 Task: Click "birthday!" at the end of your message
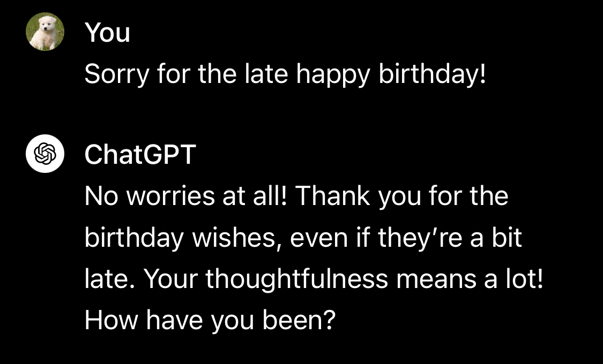point(432,74)
